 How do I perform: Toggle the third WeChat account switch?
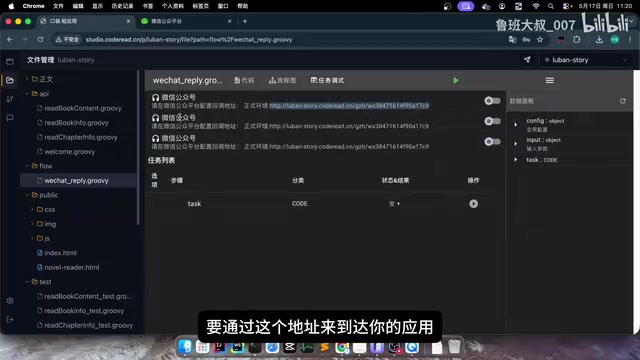[492, 142]
